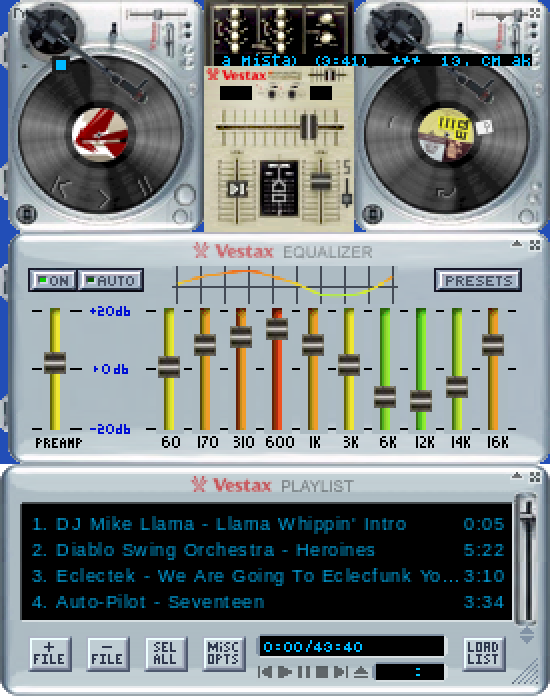Select track 4 Auto-Pilot - Seventeen
550x696 pixels.
[x=267, y=602]
